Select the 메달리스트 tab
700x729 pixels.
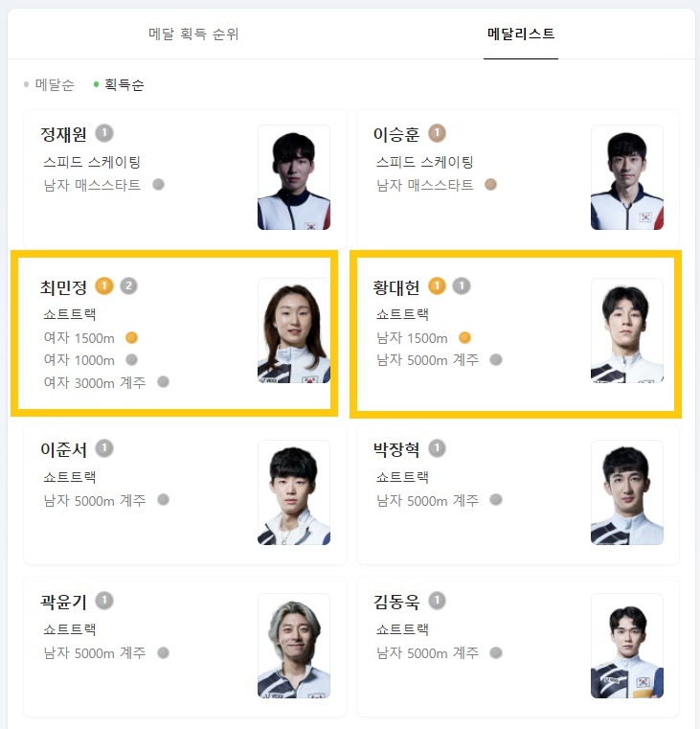coord(521,34)
